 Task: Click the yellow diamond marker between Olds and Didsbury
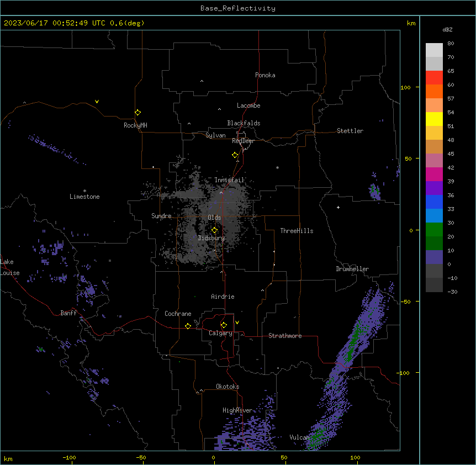pos(215,230)
